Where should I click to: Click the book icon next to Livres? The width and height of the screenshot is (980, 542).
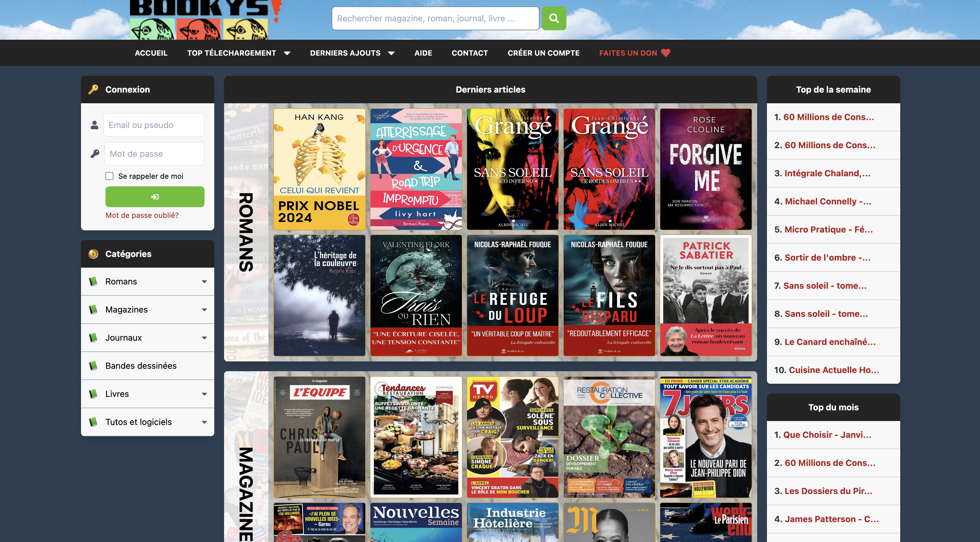click(x=93, y=394)
